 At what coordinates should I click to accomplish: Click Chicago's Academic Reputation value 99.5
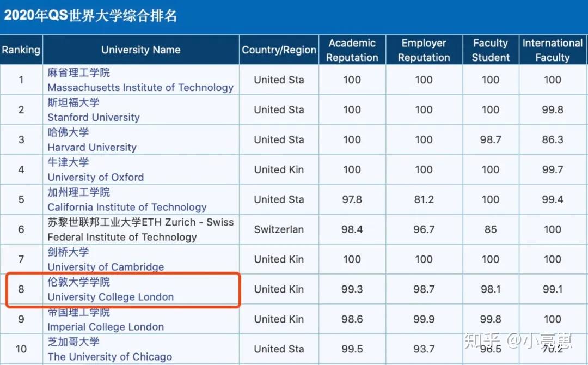[352, 349]
